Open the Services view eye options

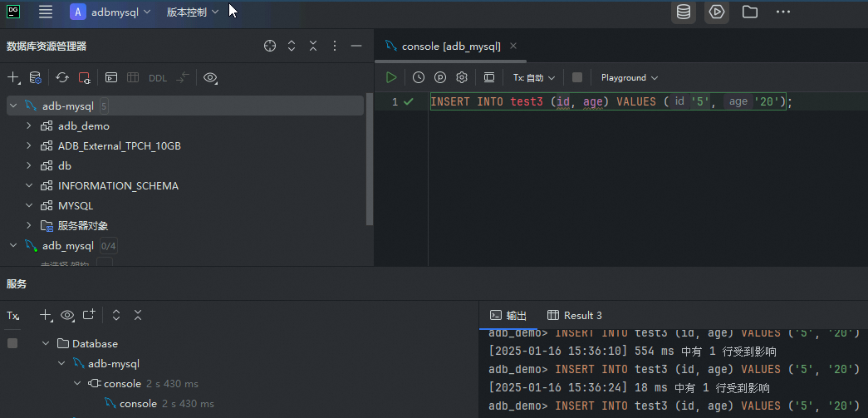[x=67, y=315]
